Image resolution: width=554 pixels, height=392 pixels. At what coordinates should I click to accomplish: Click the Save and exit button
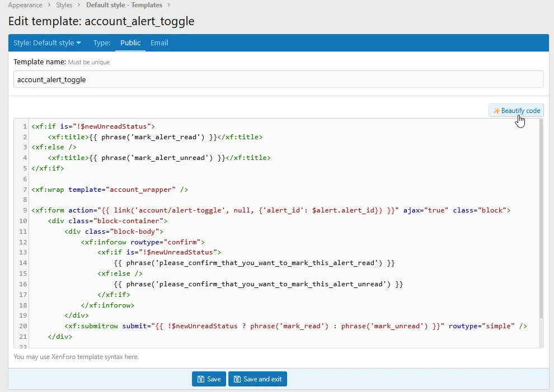tap(257, 379)
